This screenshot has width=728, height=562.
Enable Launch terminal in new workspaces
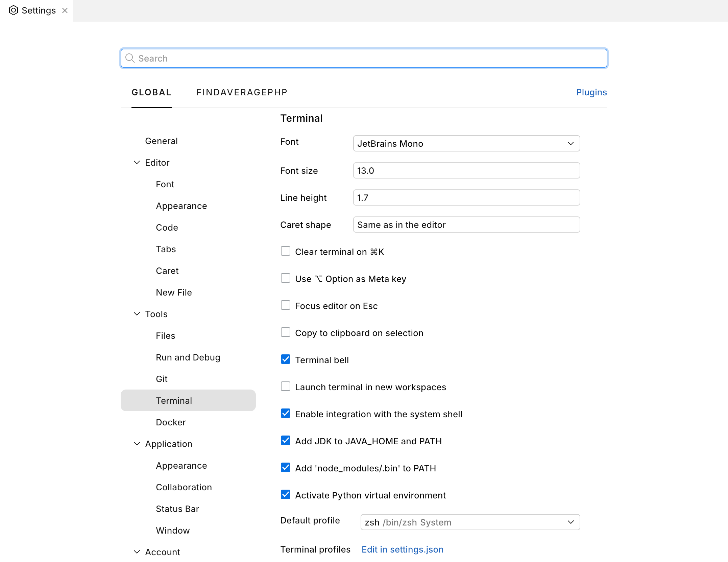point(286,386)
